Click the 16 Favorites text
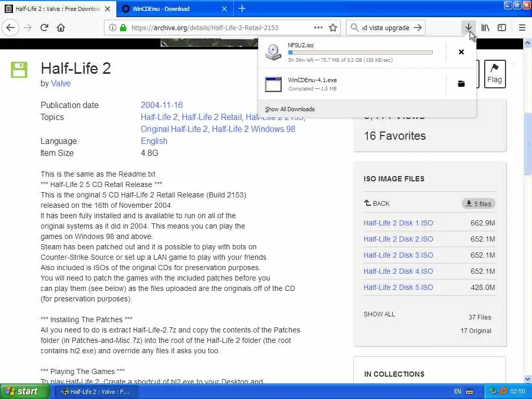532x399 pixels. click(x=395, y=136)
